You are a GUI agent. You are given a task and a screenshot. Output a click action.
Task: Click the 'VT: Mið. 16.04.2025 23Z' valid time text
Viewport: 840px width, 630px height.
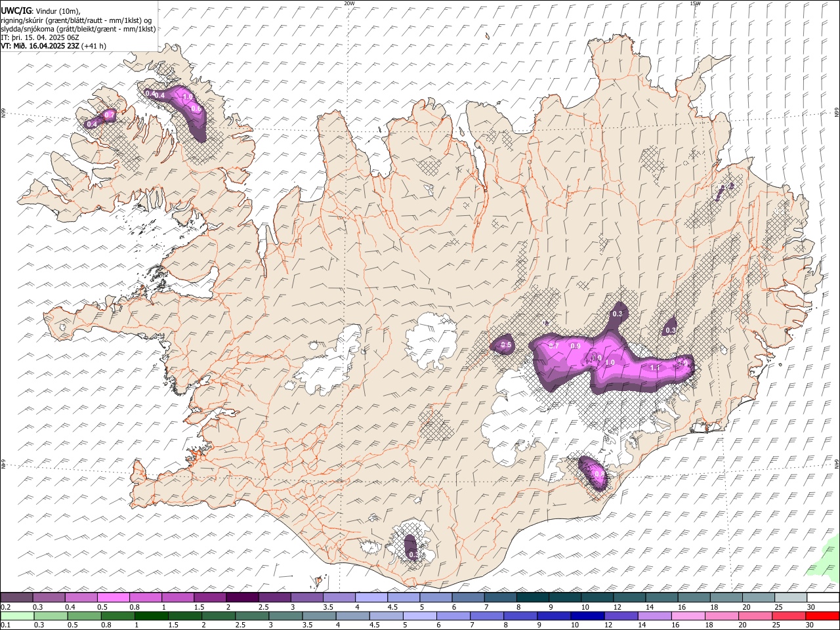[41, 46]
